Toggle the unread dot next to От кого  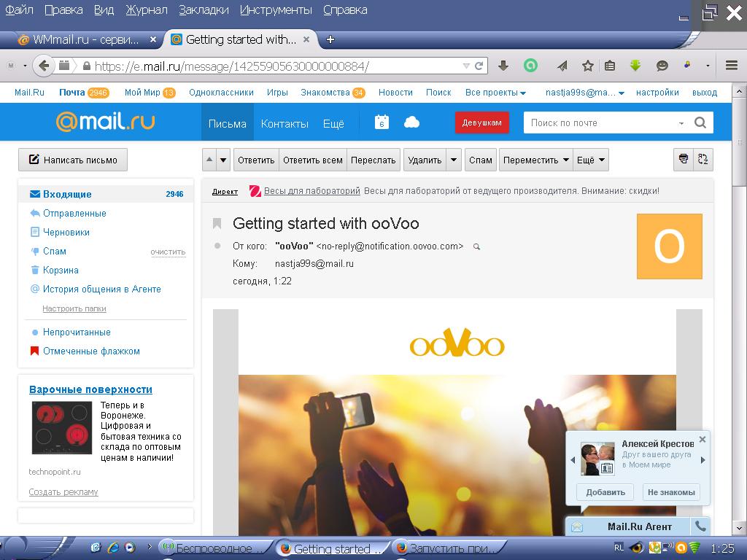click(217, 246)
